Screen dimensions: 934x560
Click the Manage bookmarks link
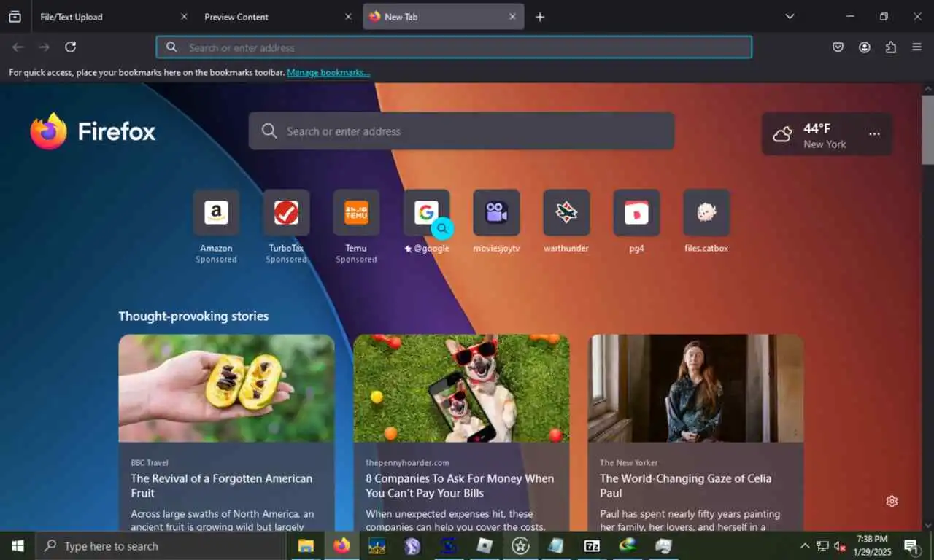click(x=328, y=73)
